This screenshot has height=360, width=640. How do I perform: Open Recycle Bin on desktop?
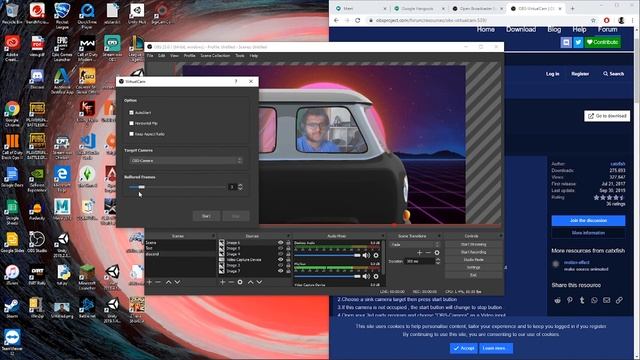click(x=12, y=13)
